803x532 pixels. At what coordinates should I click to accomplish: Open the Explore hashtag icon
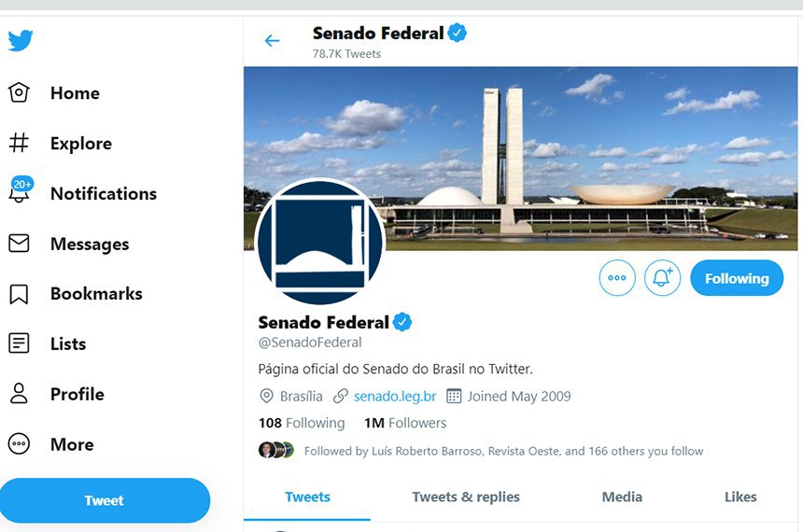(19, 143)
